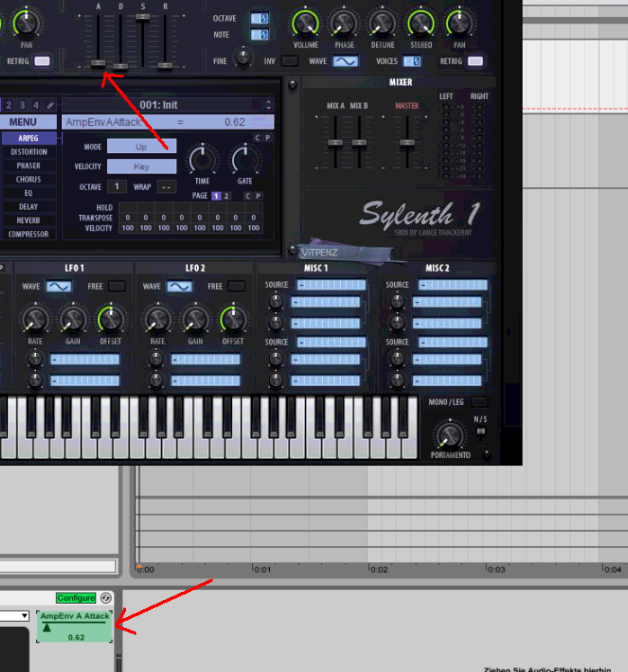This screenshot has height=672, width=628.
Task: Open LFO 1 first destination dropdown
Action: (x=85, y=359)
